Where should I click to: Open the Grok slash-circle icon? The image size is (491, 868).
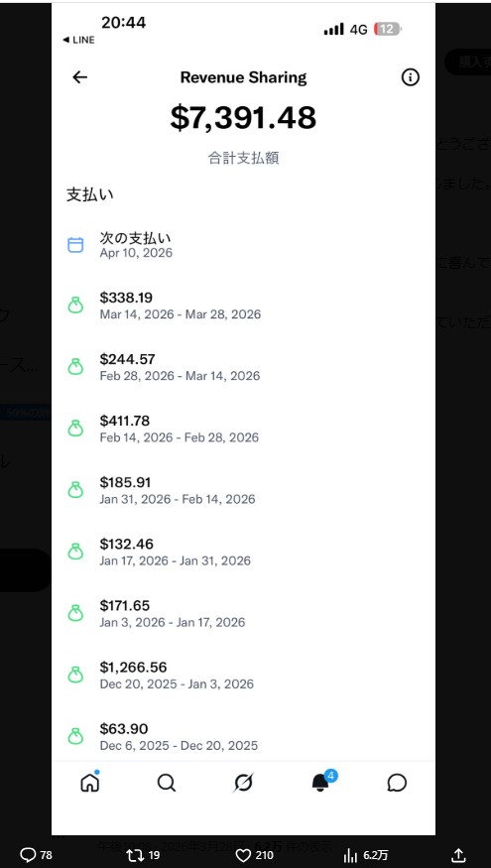coord(244,783)
